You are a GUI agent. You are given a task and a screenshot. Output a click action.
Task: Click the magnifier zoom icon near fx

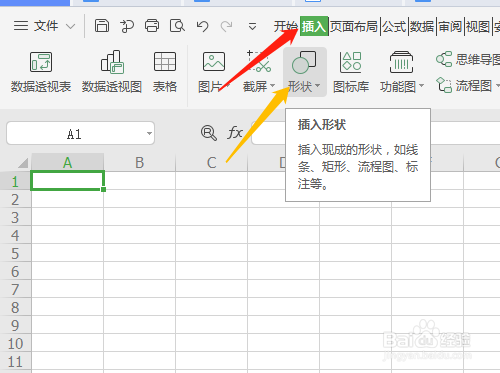209,133
